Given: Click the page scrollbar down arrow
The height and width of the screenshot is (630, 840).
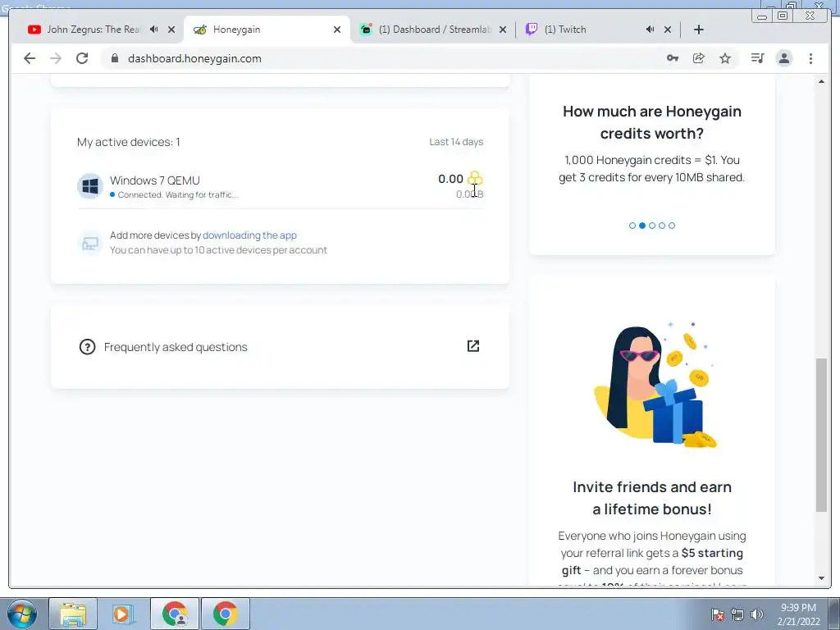Looking at the screenshot, I should [x=821, y=578].
